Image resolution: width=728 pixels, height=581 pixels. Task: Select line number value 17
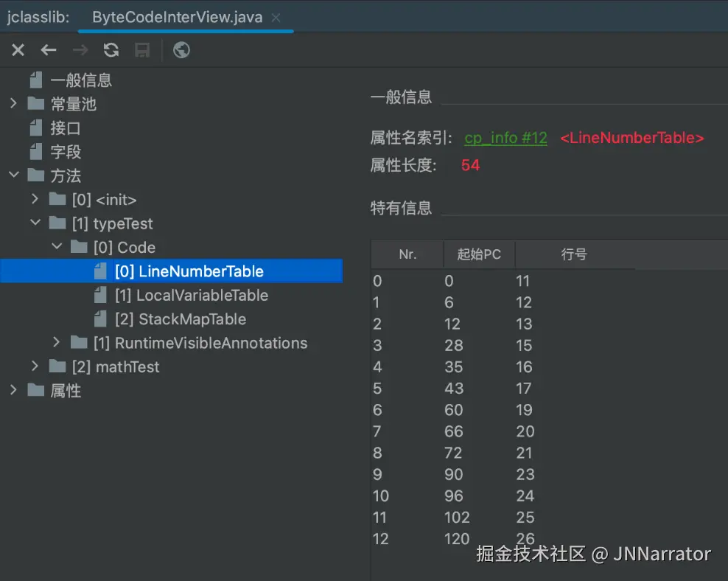tap(524, 389)
